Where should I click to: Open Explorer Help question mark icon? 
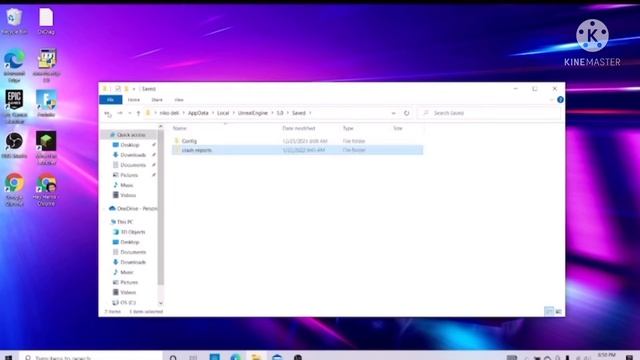click(x=560, y=100)
